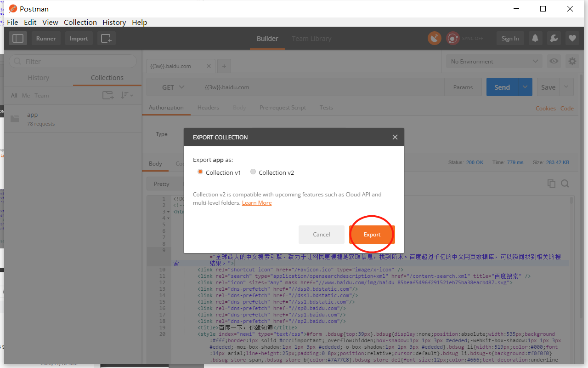588x368 pixels.
Task: Open the File menu
Action: coord(12,22)
